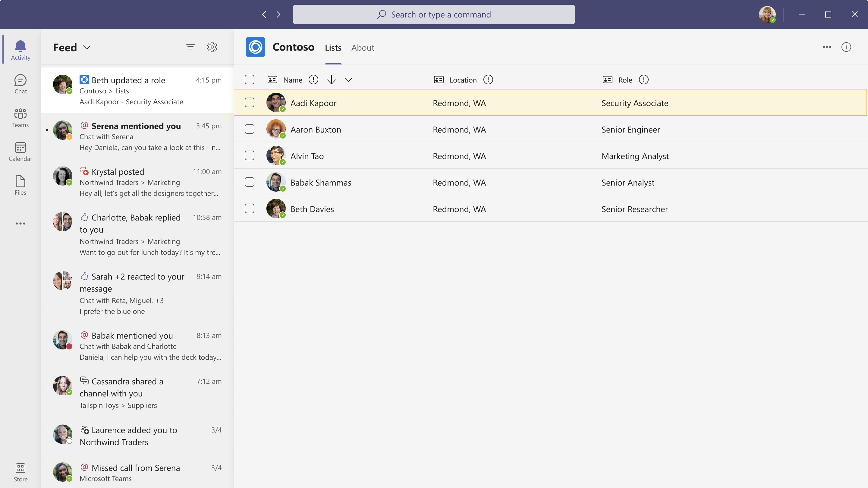
Task: Expand the Feed dropdown menu
Action: coord(87,47)
